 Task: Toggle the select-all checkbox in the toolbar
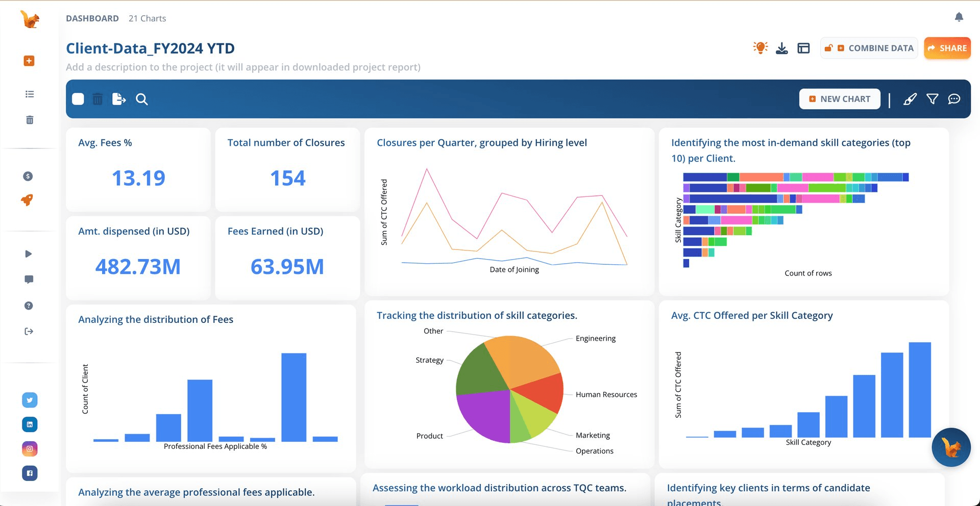78,99
